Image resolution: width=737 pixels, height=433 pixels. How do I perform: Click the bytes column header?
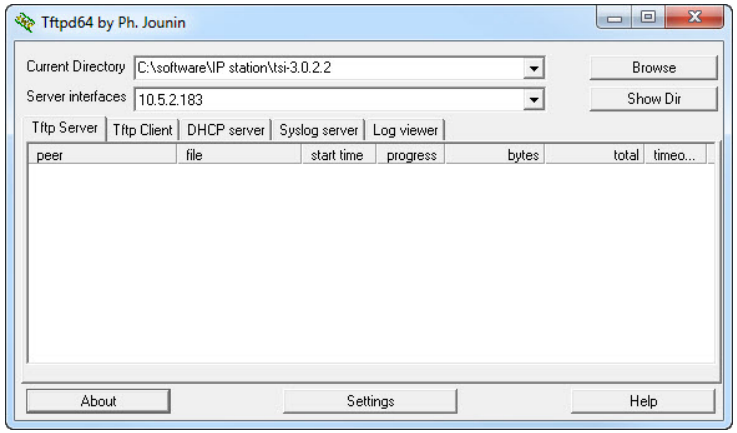coord(495,155)
